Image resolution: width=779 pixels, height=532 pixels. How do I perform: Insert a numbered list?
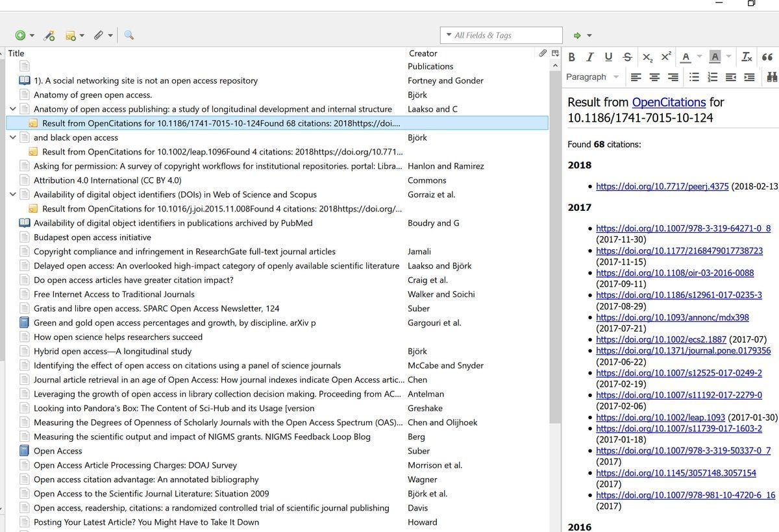[x=713, y=77]
